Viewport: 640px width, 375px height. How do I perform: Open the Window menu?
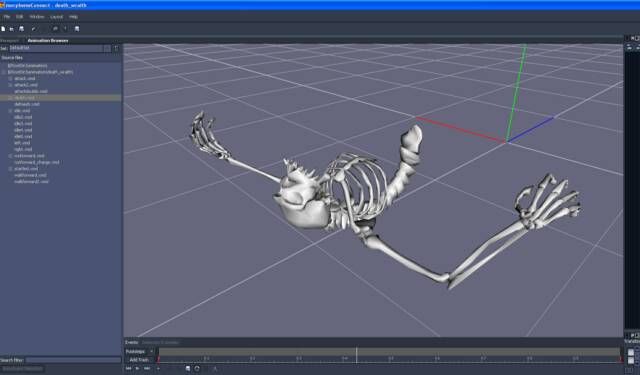coord(37,17)
